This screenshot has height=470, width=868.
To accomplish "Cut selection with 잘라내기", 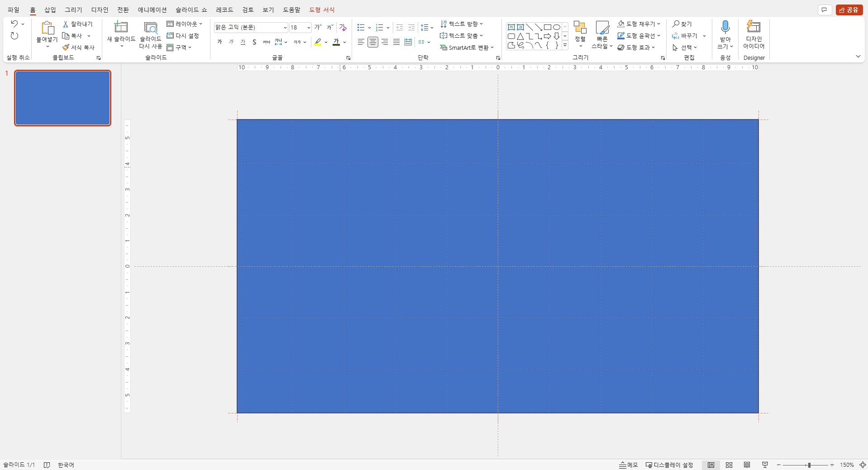I will [78, 24].
